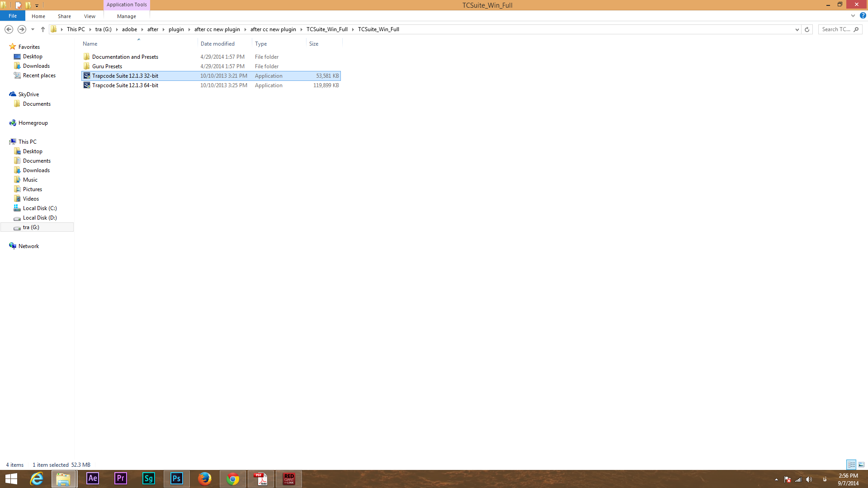Click the Photoshop icon in taskbar
Image resolution: width=868 pixels, height=488 pixels.
(x=176, y=479)
